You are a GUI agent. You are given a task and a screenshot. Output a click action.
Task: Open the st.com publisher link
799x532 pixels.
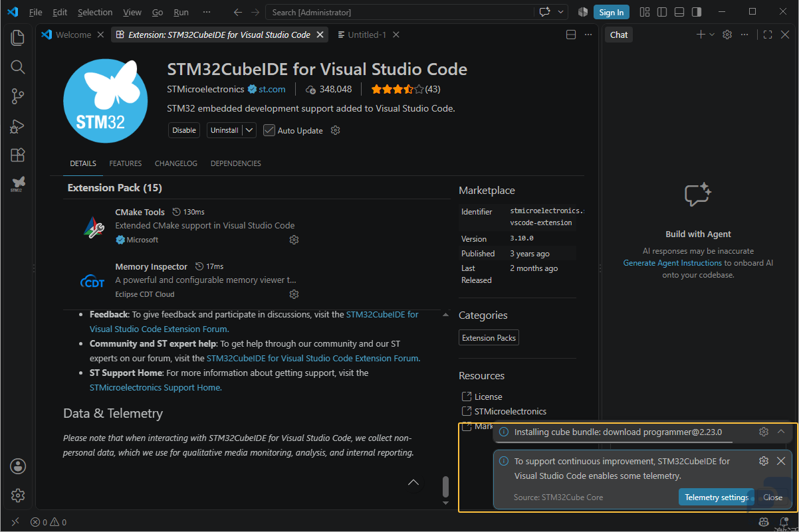[x=272, y=89]
